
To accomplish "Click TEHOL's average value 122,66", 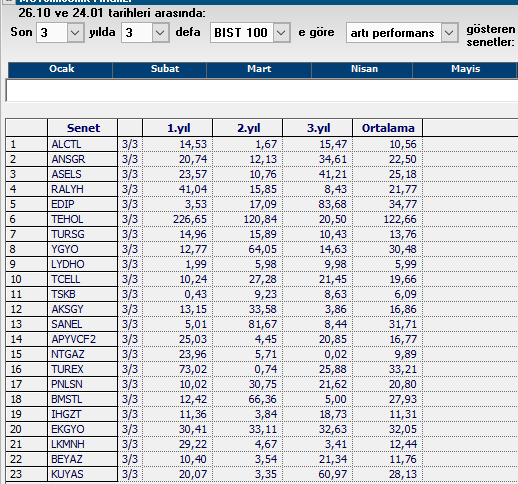I will point(400,219).
